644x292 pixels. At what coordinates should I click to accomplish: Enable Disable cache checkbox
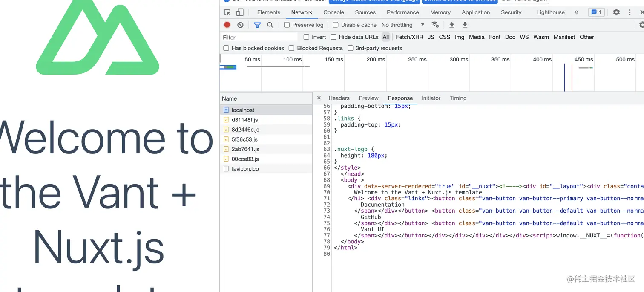tap(336, 25)
